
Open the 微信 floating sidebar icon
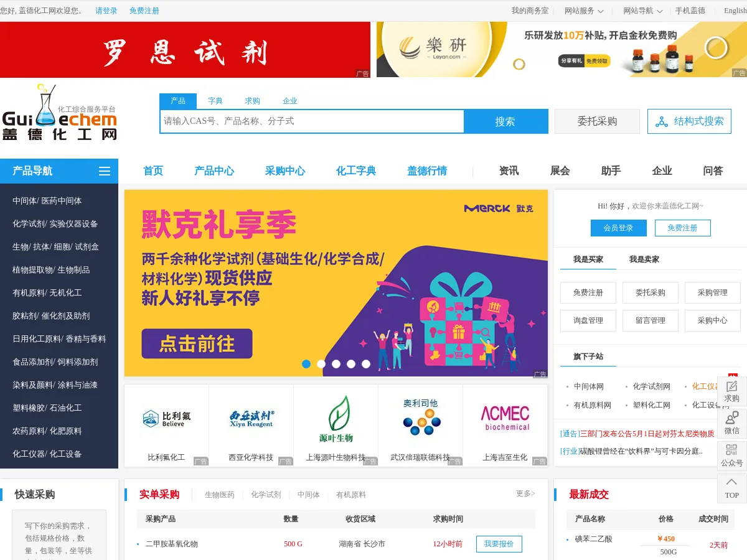tap(732, 424)
